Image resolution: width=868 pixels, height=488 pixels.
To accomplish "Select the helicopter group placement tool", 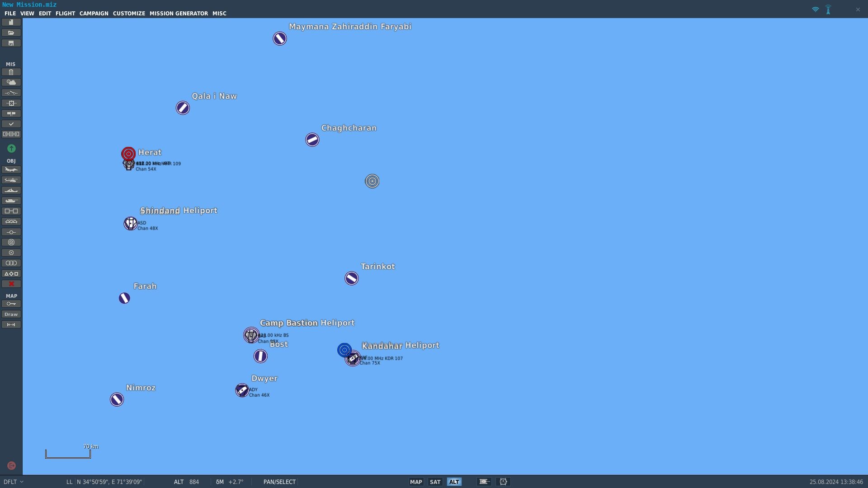I will click(11, 180).
